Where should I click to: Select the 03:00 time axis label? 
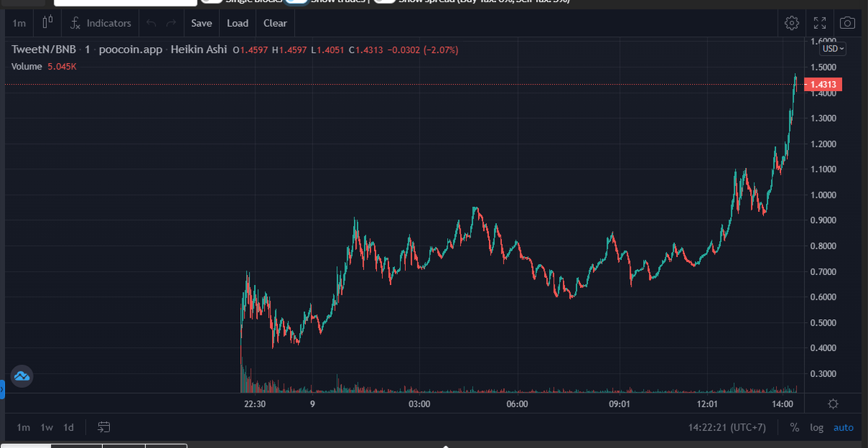coord(419,404)
